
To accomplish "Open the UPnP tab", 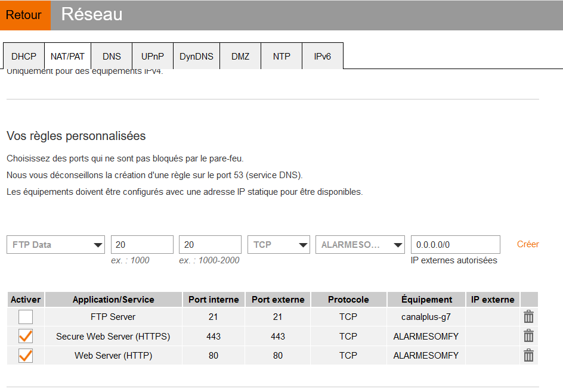I will tap(153, 57).
